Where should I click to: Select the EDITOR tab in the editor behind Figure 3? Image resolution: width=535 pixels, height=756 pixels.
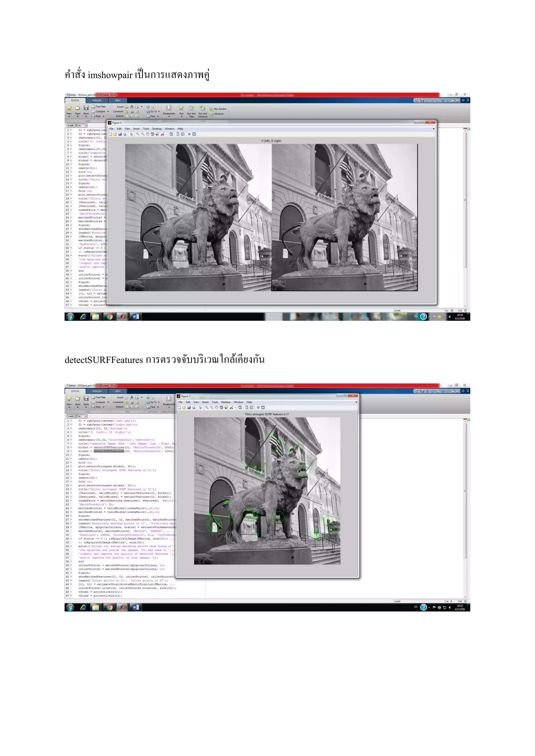(x=75, y=391)
